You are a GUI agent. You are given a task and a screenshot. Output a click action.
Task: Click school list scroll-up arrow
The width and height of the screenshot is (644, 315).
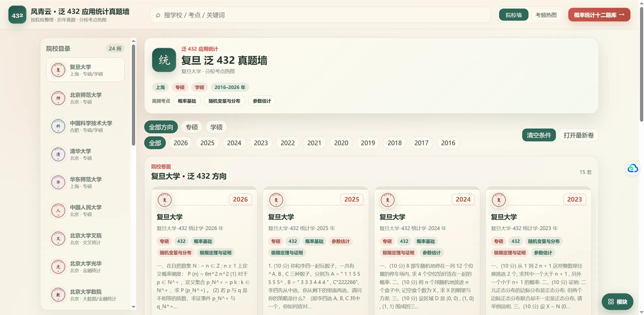click(x=133, y=41)
